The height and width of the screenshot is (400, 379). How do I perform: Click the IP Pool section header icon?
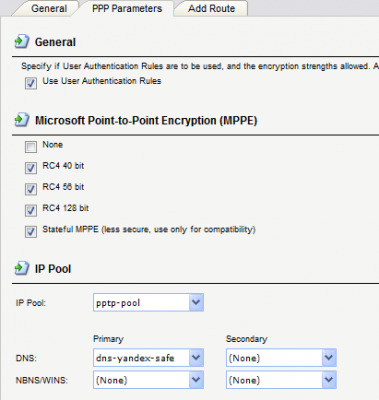point(22,268)
